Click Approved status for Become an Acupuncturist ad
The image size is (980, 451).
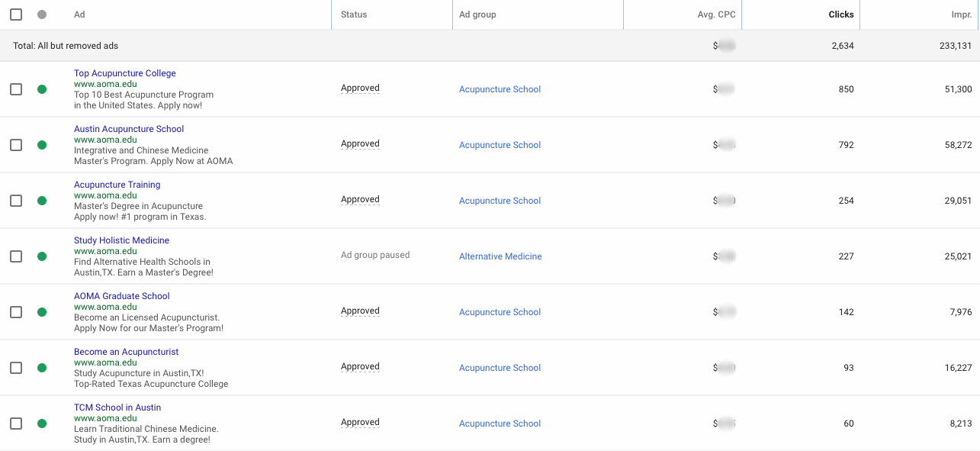coord(360,367)
